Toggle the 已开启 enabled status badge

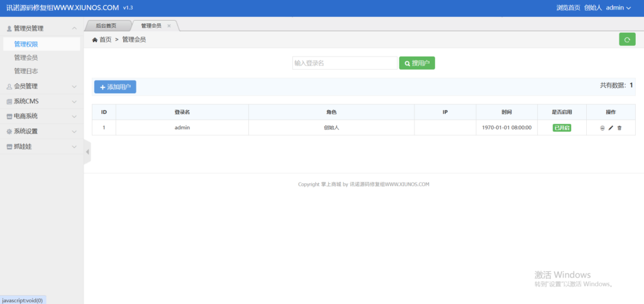coord(562,128)
